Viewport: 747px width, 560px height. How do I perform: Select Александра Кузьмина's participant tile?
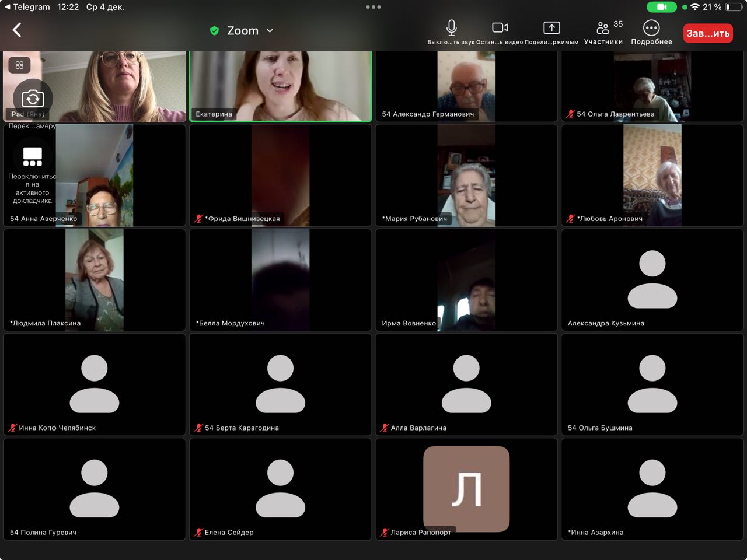click(652, 280)
